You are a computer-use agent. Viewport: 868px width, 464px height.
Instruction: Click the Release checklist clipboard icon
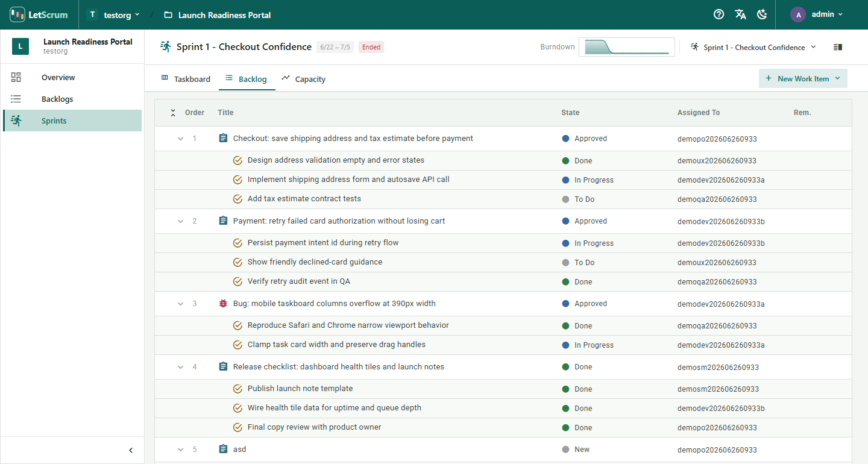[223, 367]
